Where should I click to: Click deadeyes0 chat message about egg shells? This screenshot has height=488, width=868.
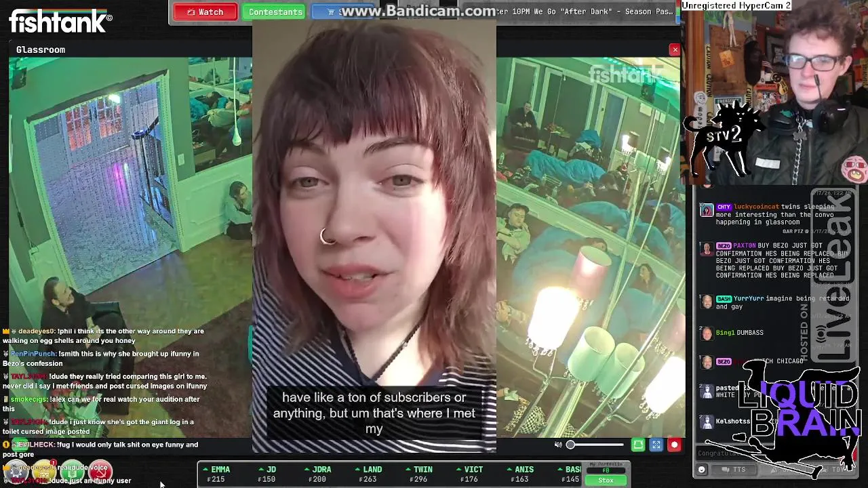[104, 335]
